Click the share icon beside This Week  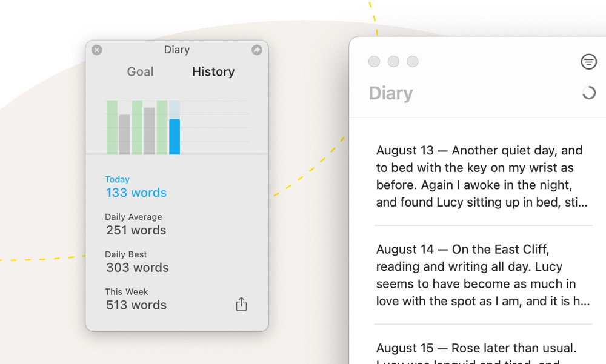pos(241,304)
